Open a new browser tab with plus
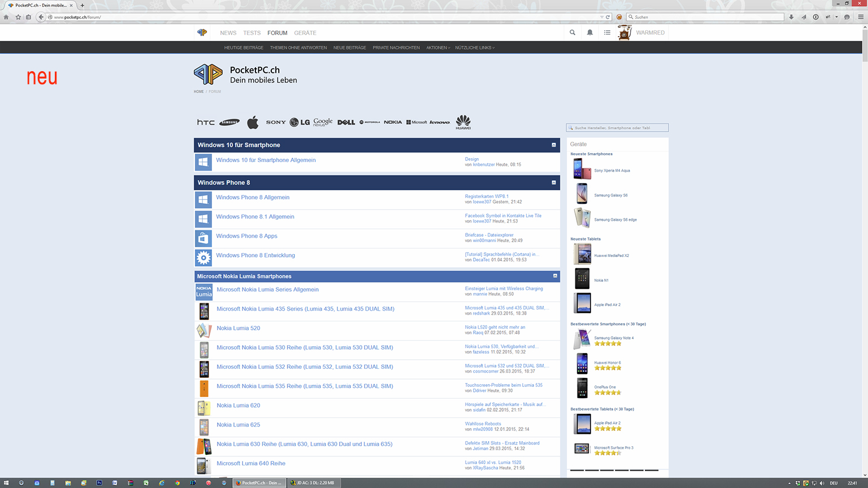868x488 pixels. coord(83,5)
